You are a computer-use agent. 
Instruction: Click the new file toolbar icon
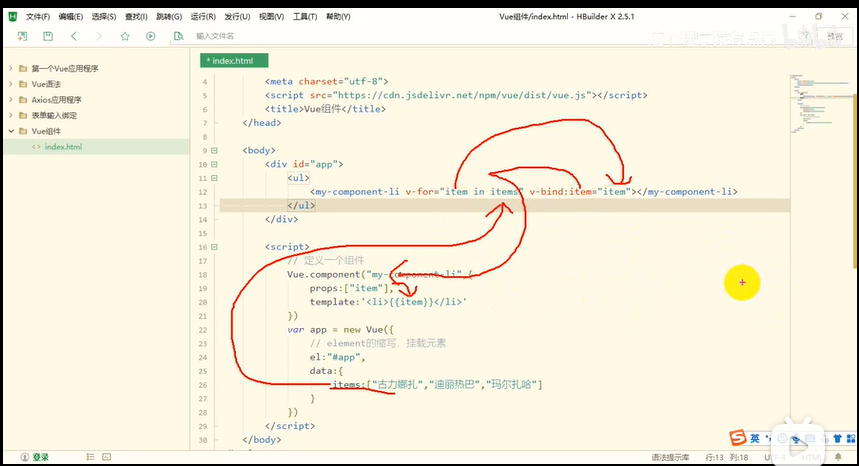coord(22,36)
